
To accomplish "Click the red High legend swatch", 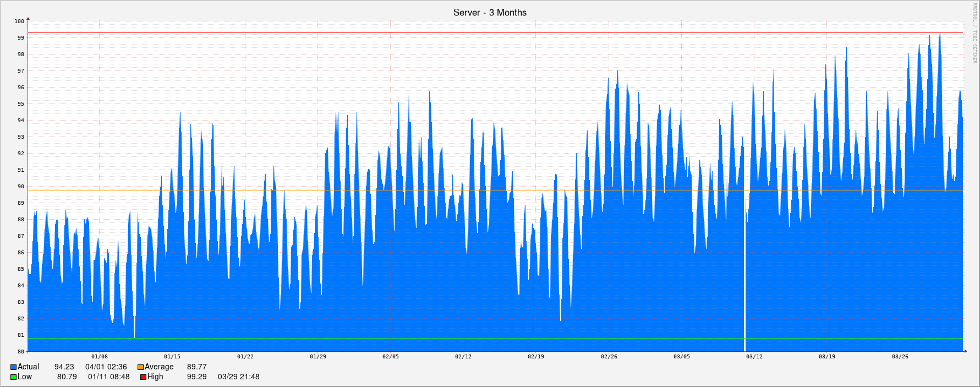I will [x=143, y=377].
